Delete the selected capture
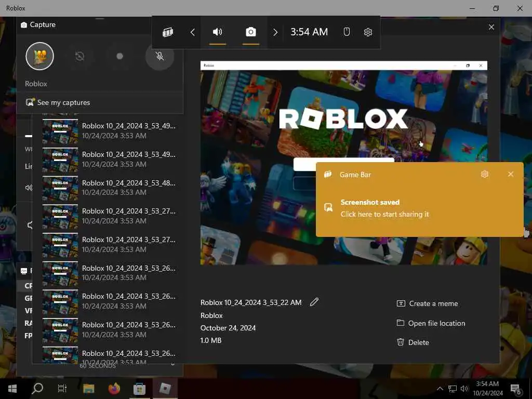The width and height of the screenshot is (532, 399). pyautogui.click(x=413, y=342)
